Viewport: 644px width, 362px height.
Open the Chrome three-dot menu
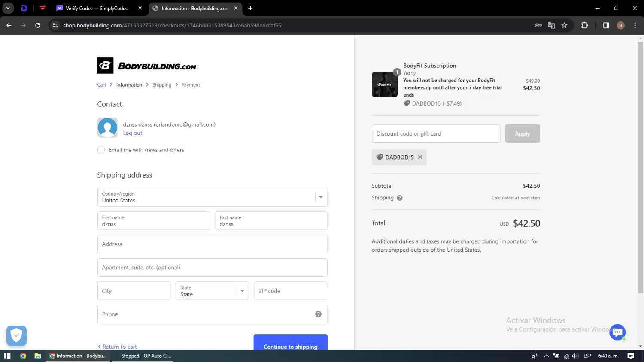pos(635,25)
